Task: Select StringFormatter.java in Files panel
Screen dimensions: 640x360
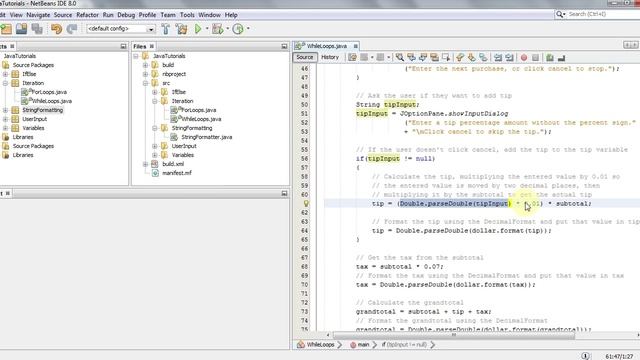Action: 207,137
